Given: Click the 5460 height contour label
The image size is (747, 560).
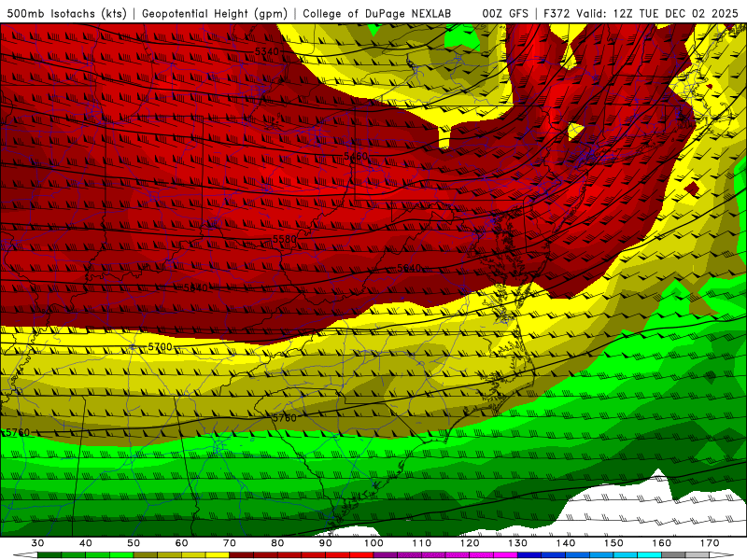Looking at the screenshot, I should pos(356,156).
